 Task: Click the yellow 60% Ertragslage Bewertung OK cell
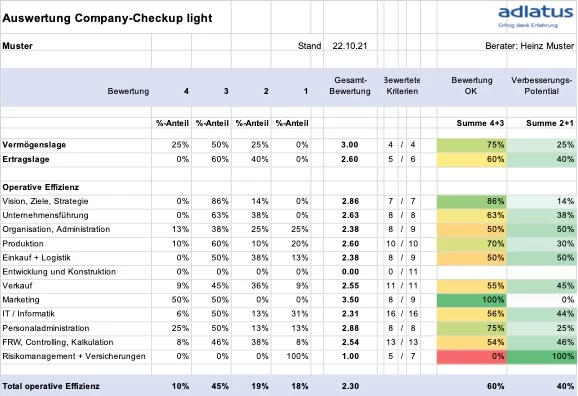coord(472,159)
